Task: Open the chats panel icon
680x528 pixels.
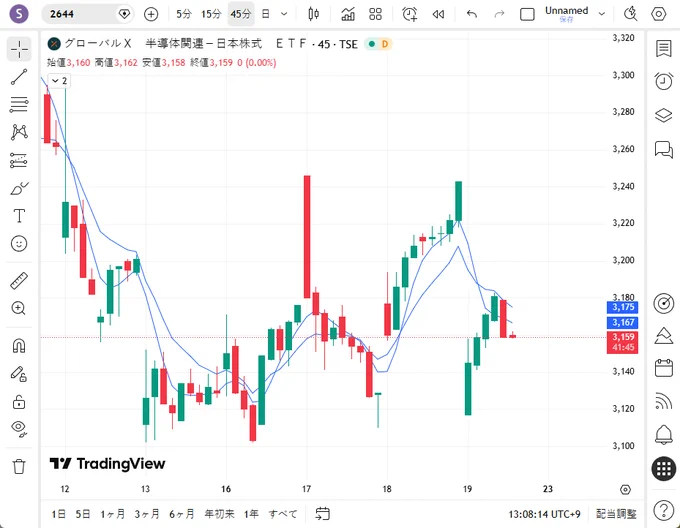Action: [x=664, y=150]
